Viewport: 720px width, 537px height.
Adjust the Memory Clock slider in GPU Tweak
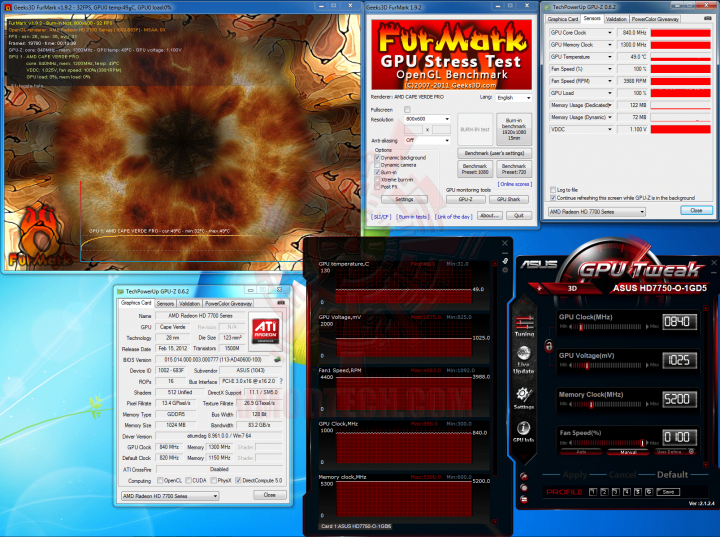pyautogui.click(x=591, y=405)
